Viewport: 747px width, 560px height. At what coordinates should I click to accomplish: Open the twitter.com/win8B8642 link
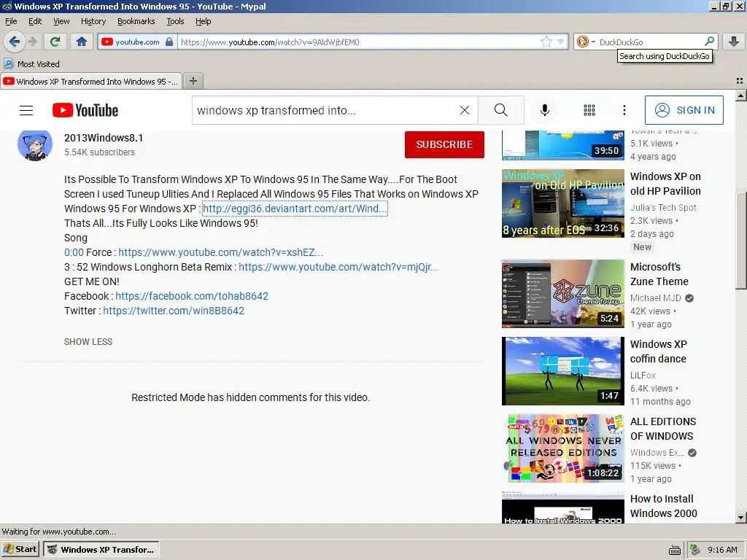[x=174, y=311]
